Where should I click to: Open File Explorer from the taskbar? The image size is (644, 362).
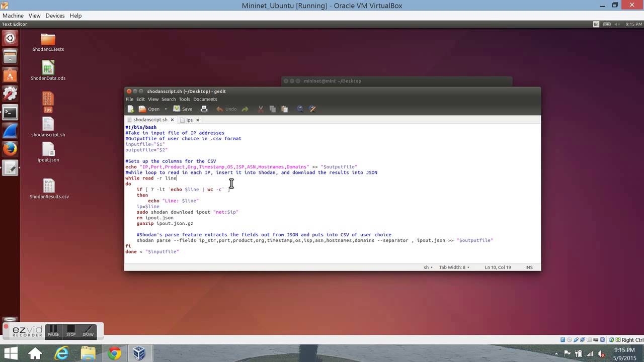point(88,353)
